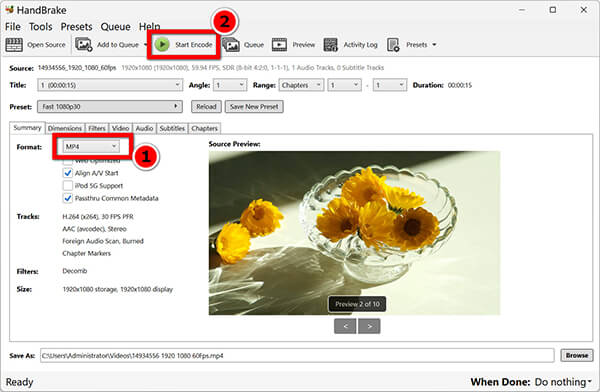Switch to the Audio tab
The image size is (600, 392).
(144, 128)
